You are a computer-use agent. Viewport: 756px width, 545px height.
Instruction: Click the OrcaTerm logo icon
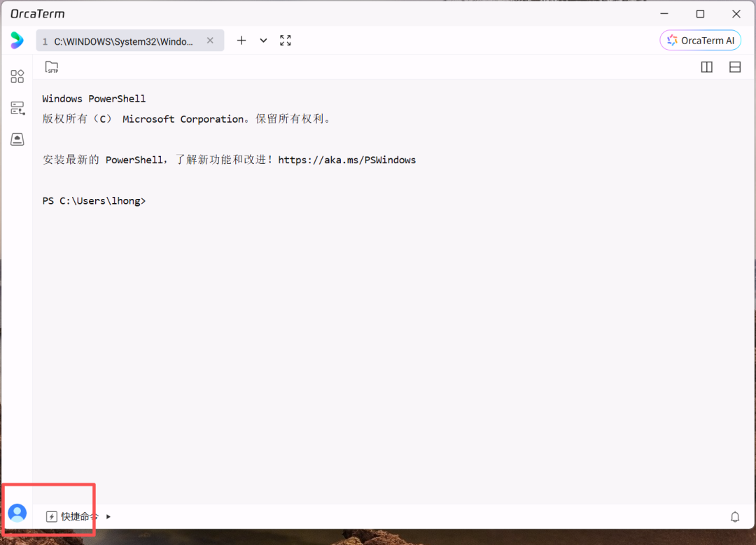tap(17, 41)
